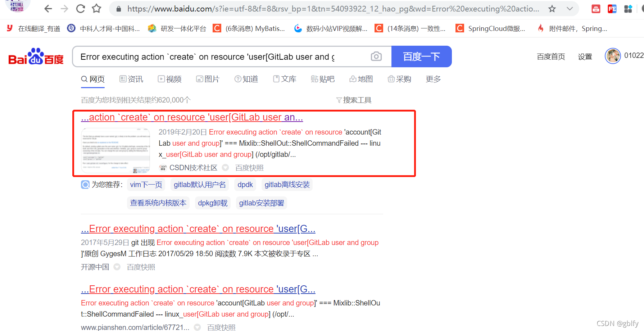The width and height of the screenshot is (644, 331).
Task: Open 设置 settings at top right
Action: point(585,56)
